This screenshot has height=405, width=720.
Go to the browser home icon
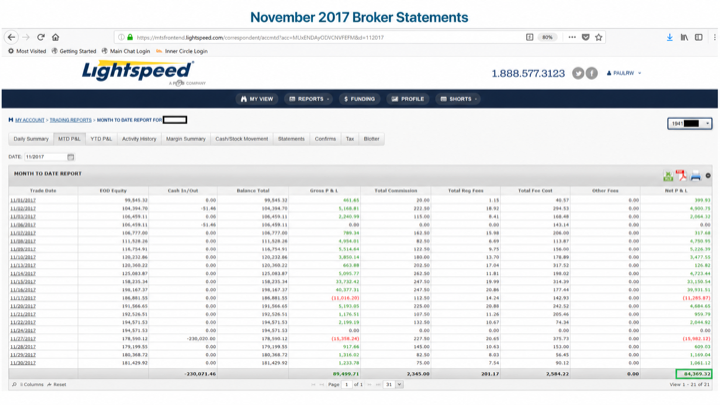[56, 37]
